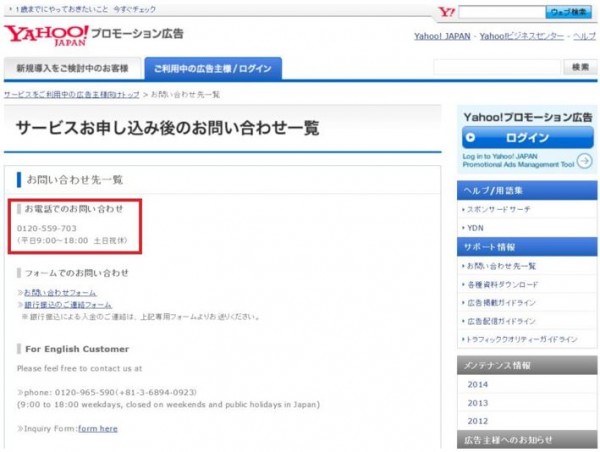Click the 検索 button
The width and height of the screenshot is (600, 452).
(x=580, y=67)
